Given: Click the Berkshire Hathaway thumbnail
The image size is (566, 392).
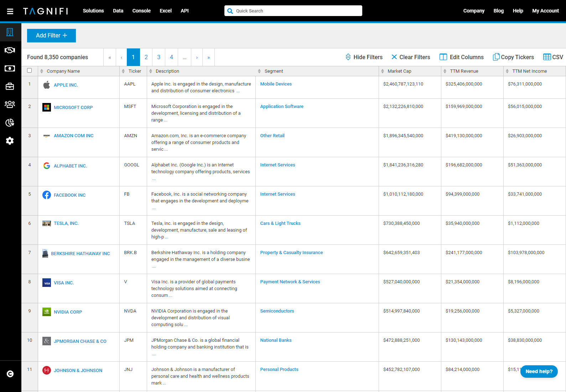Looking at the screenshot, I should 45,253.
